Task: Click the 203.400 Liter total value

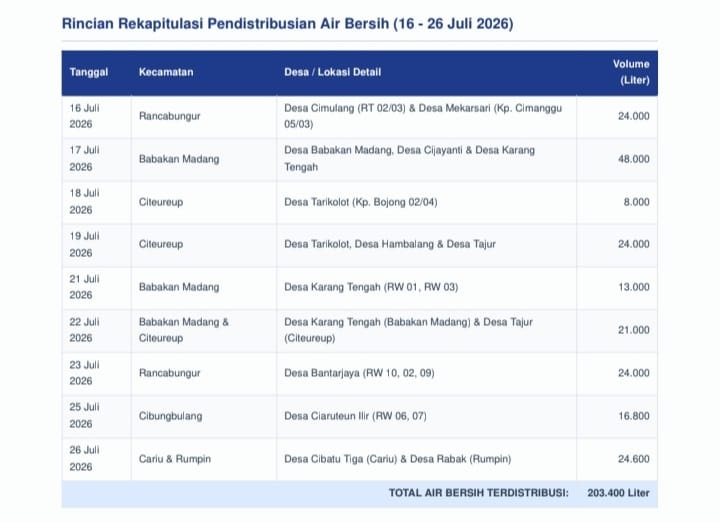Action: pyautogui.click(x=618, y=493)
